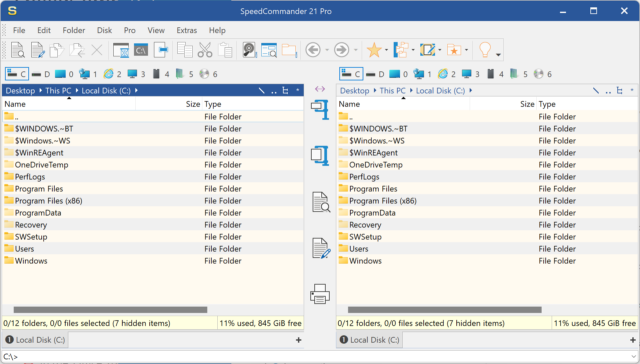Click the view file icon in middle strip
The height and width of the screenshot is (364, 640).
[x=320, y=202]
